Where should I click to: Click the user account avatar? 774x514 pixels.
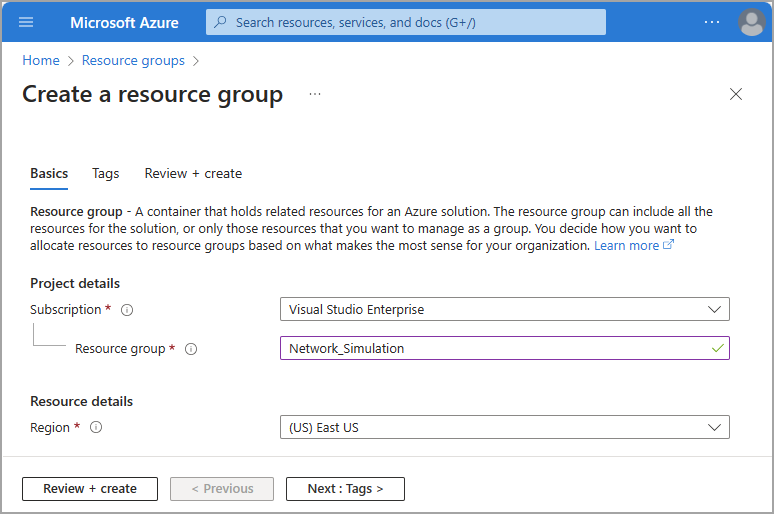point(751,22)
